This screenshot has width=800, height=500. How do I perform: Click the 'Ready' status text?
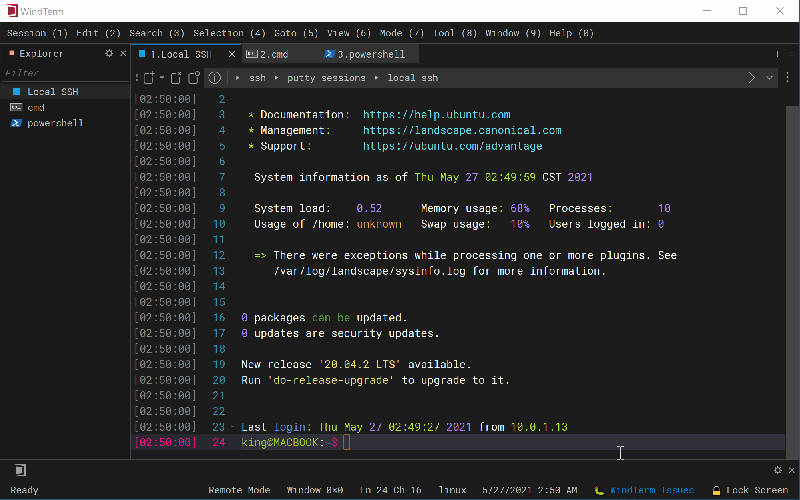[x=24, y=490]
